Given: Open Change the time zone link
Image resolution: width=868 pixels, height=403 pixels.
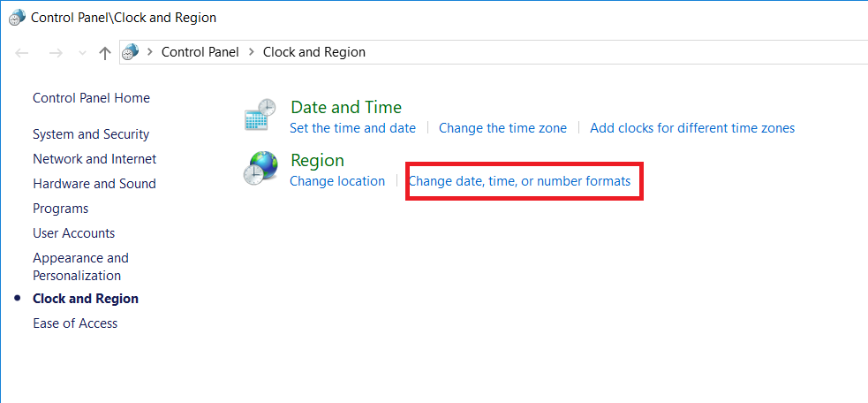Looking at the screenshot, I should [502, 128].
